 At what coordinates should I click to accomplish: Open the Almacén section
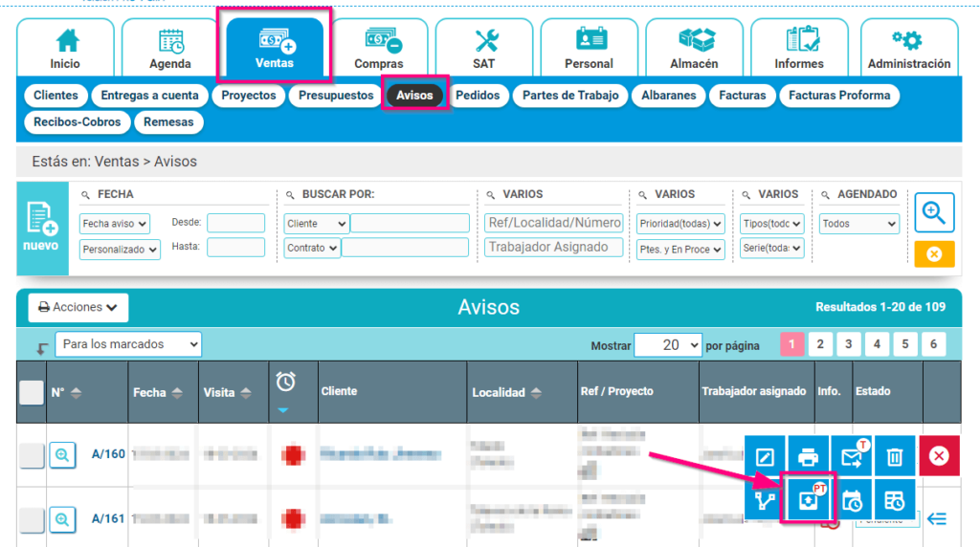tap(694, 48)
